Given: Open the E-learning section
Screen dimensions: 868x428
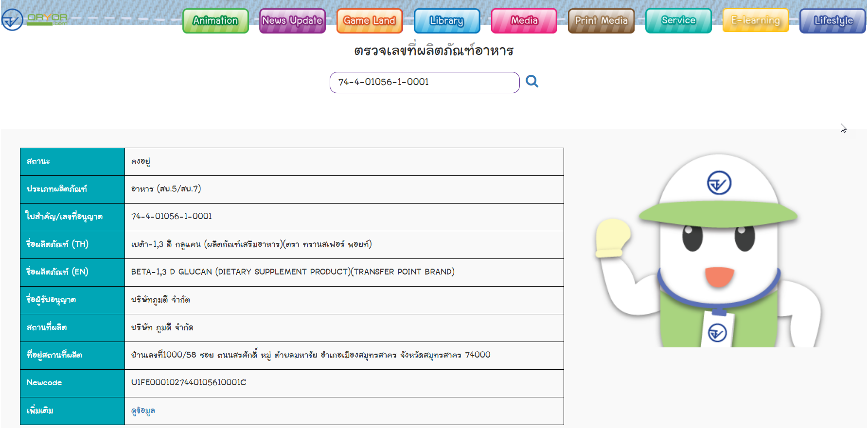Looking at the screenshot, I should point(755,21).
